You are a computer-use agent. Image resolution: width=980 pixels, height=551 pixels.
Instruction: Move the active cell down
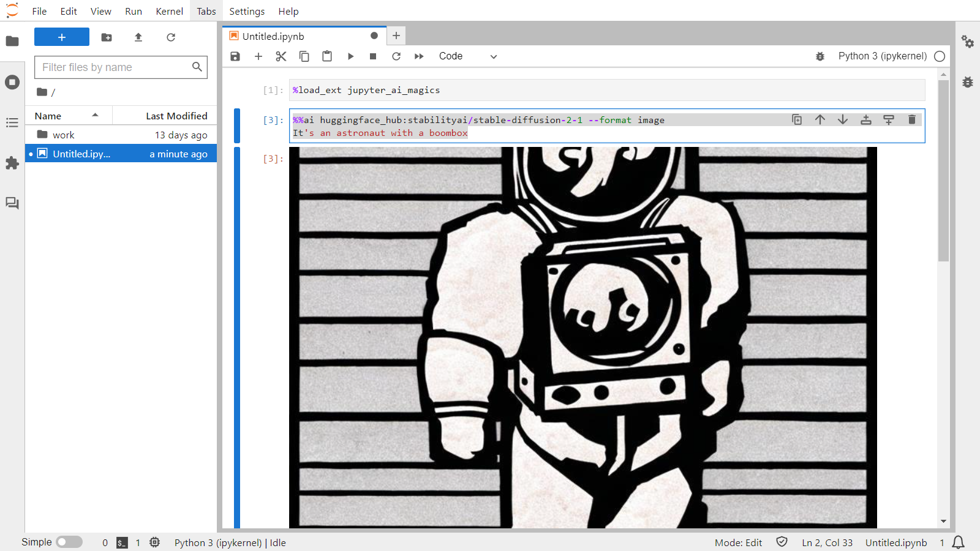coord(843,119)
